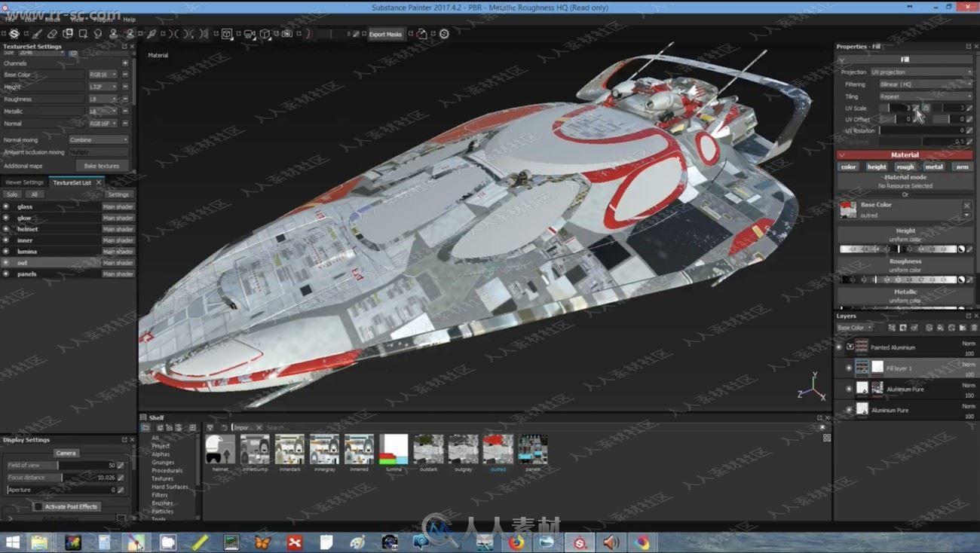Screen dimensions: 980x553
Task: Switch to Viewer Settings tab
Action: [25, 182]
